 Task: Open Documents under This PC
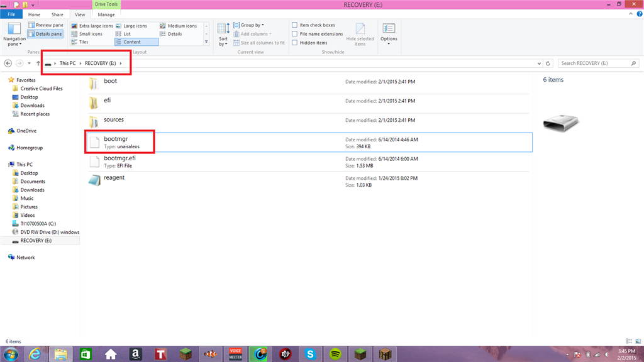pyautogui.click(x=29, y=182)
